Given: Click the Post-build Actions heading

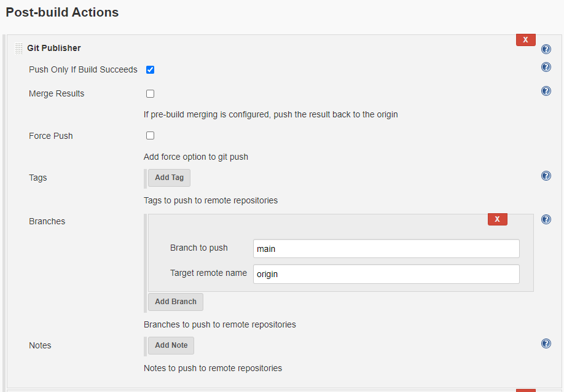Looking at the screenshot, I should click(x=62, y=12).
